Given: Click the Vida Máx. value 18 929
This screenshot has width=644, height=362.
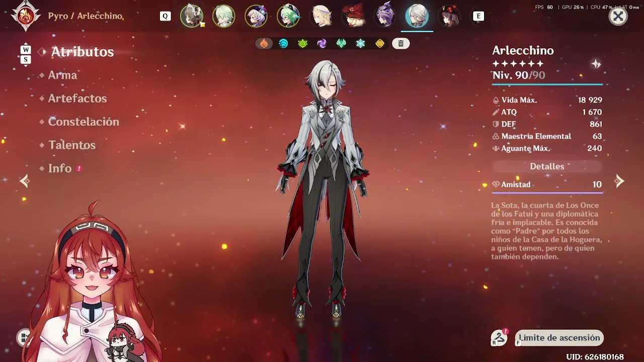Looking at the screenshot, I should click(x=590, y=100).
